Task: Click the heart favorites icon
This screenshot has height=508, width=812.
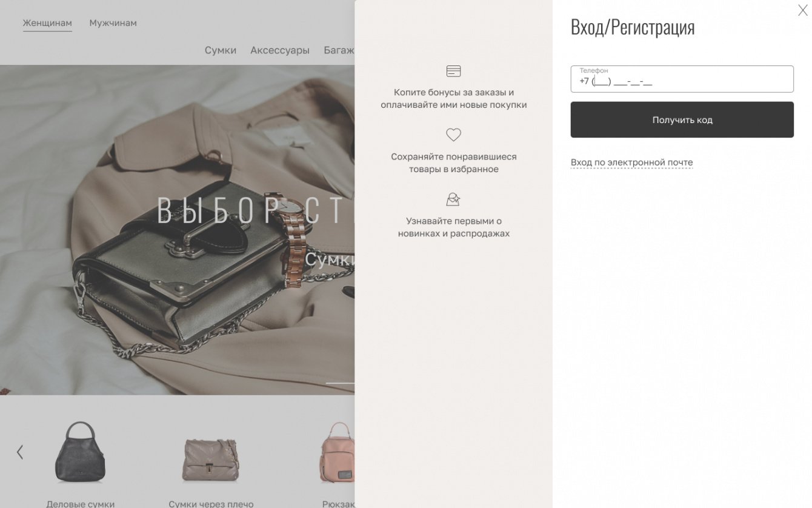Action: click(453, 135)
